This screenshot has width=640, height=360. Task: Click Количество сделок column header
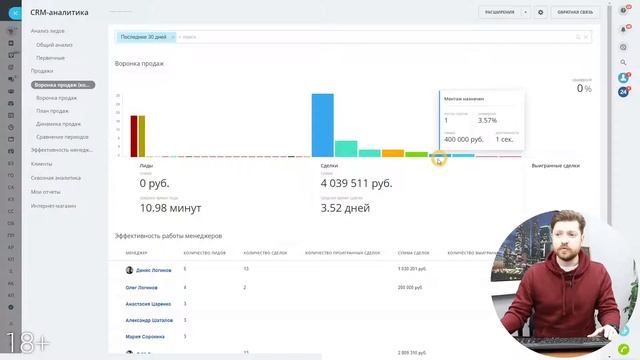click(265, 253)
